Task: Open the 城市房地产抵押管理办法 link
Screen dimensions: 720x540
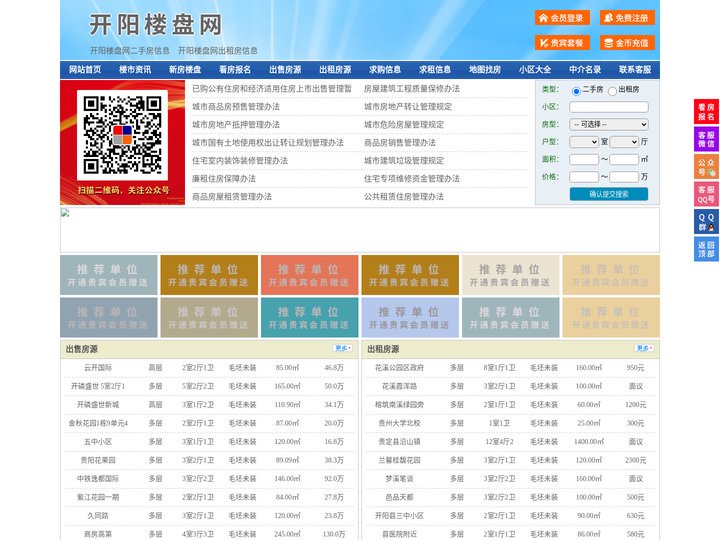Action: 236,124
